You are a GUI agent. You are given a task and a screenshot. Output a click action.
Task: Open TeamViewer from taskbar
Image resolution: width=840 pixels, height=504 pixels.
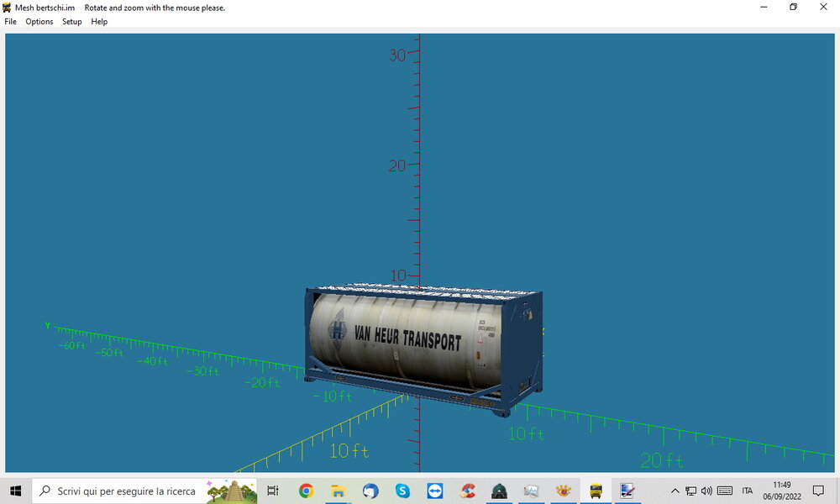tap(434, 491)
